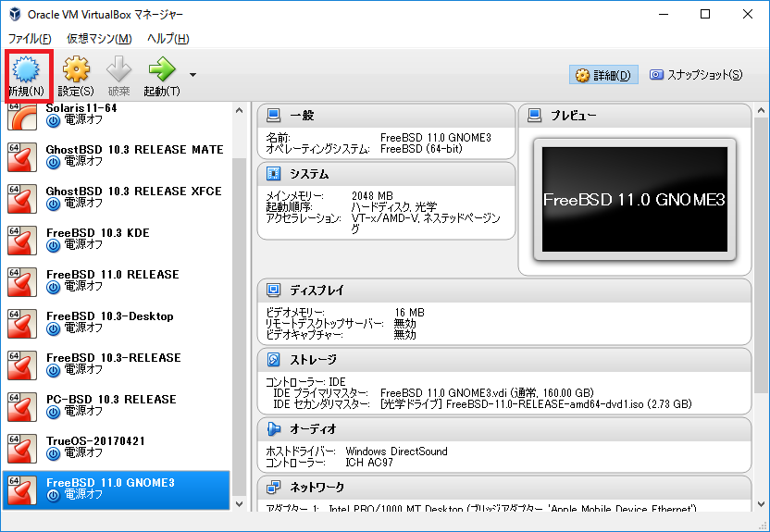Select GhostBSD 10.3 RELEASE XFCE icon

[22, 199]
